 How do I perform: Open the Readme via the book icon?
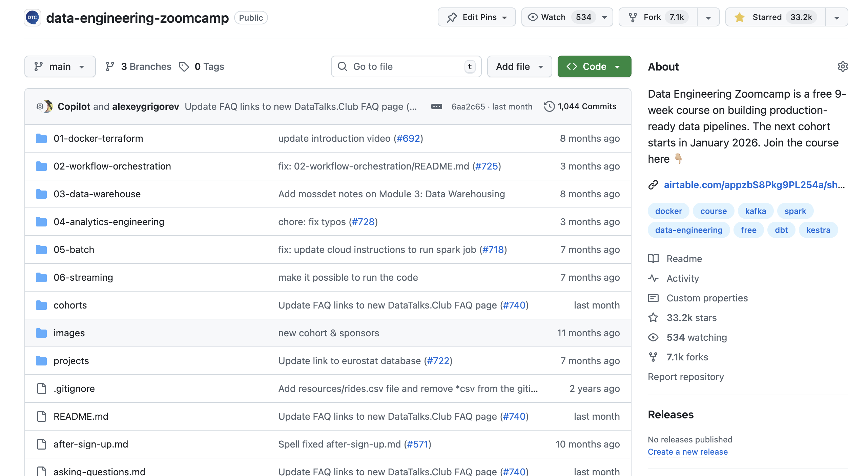(654, 259)
